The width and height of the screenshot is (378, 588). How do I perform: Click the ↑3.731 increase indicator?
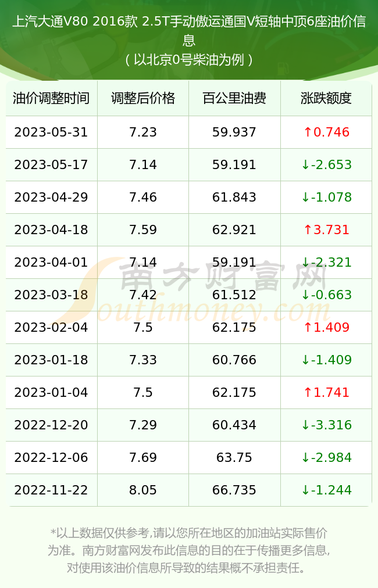[326, 230]
